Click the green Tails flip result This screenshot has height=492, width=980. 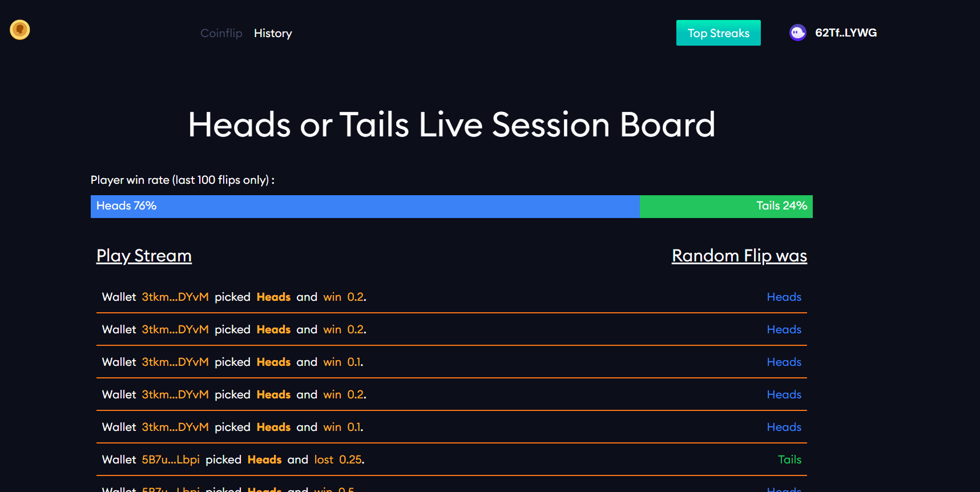point(789,459)
